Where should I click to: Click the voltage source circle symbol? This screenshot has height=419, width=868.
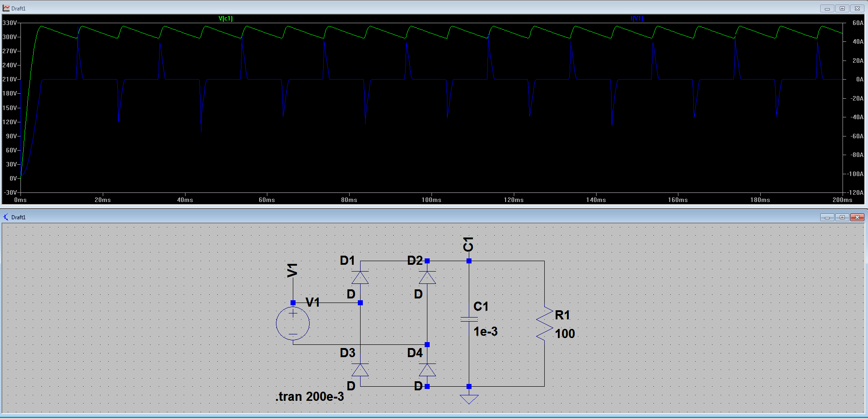click(293, 324)
